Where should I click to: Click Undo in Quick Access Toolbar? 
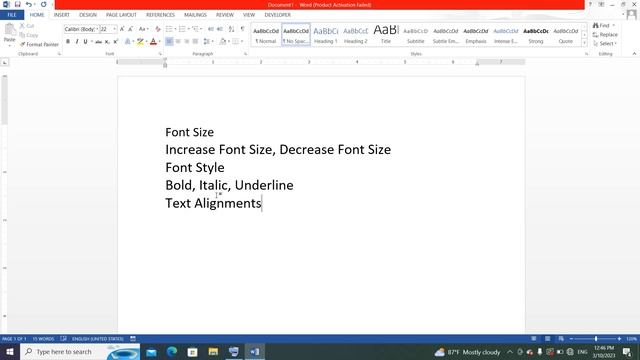[x=28, y=4]
